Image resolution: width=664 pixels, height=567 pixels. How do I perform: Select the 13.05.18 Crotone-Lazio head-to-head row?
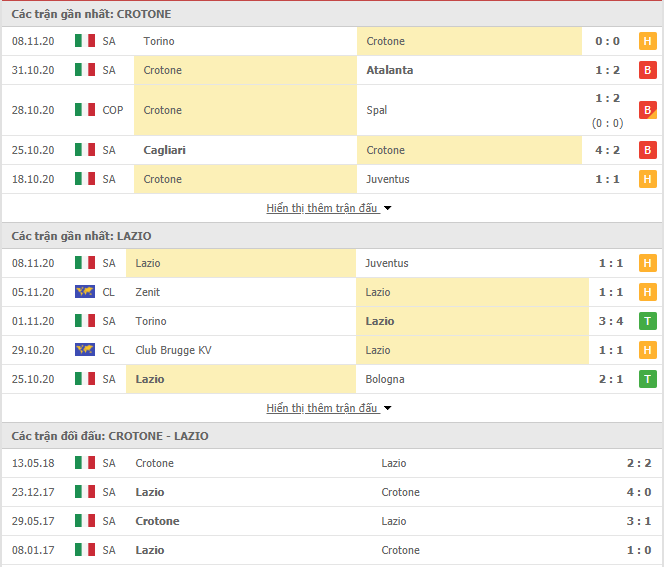click(x=332, y=463)
